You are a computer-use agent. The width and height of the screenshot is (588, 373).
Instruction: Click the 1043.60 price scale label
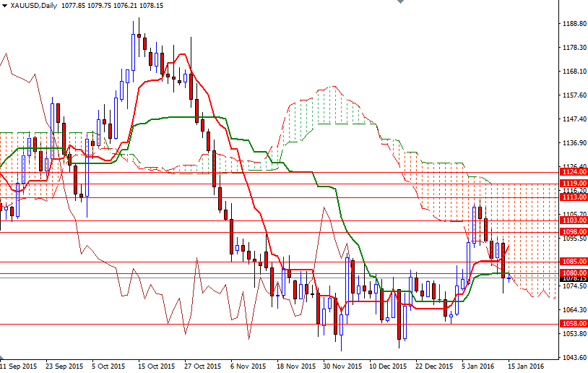pyautogui.click(x=574, y=358)
